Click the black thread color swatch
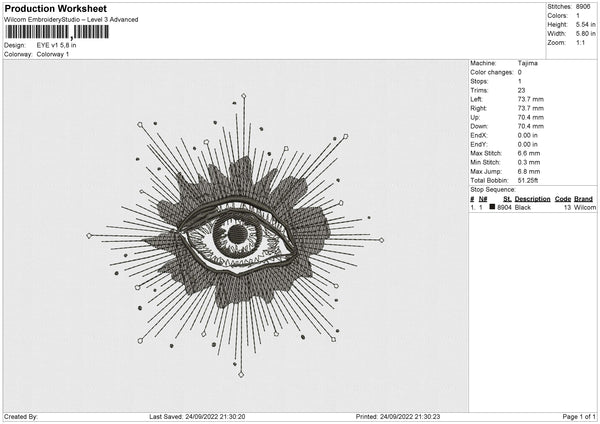This screenshot has height=424, width=600. coord(492,207)
